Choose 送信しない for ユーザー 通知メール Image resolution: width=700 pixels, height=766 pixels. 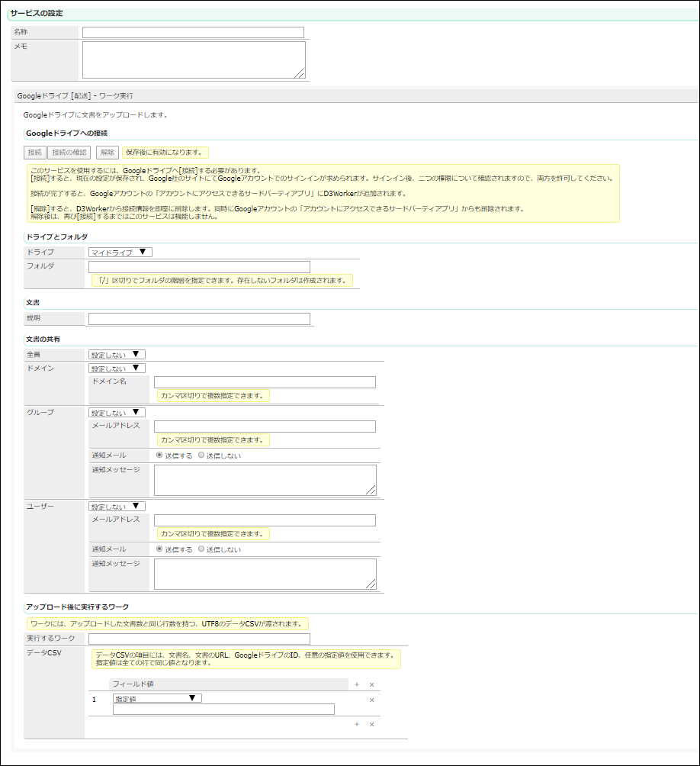[x=201, y=549]
